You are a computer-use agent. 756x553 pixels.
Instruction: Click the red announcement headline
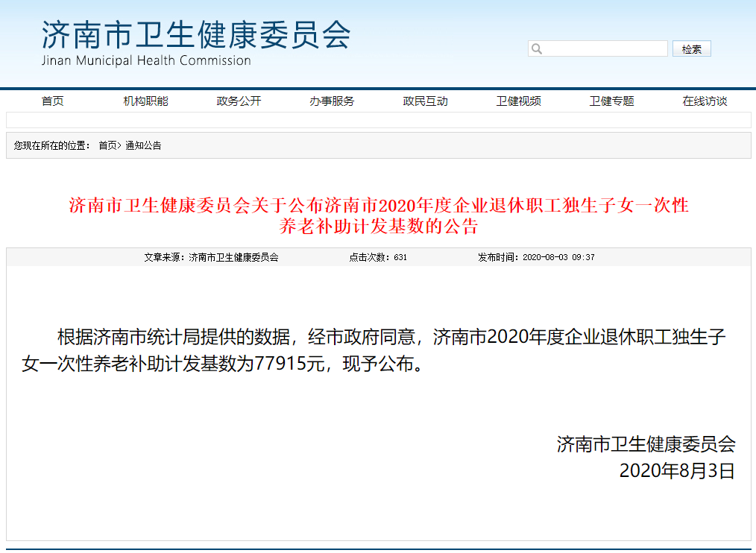[x=379, y=215]
